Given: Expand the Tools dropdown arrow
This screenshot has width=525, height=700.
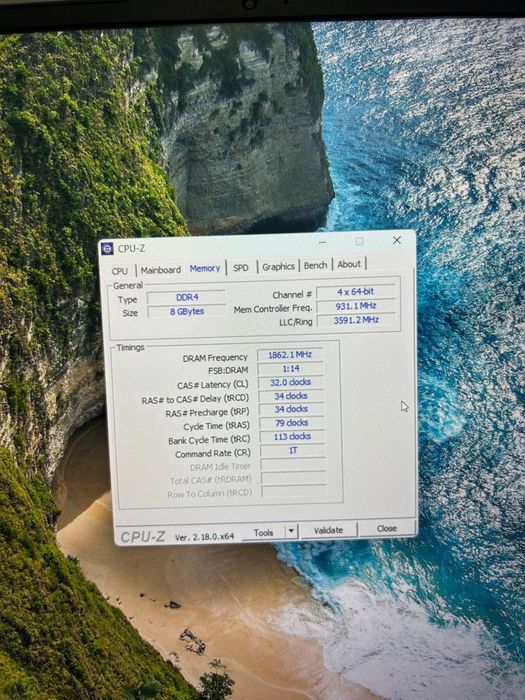Looking at the screenshot, I should tap(291, 531).
